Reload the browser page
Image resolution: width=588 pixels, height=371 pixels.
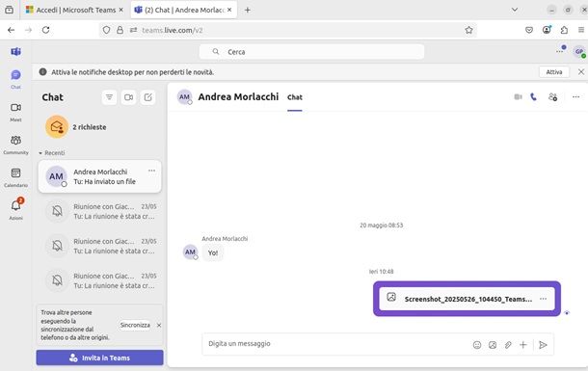coord(45,30)
